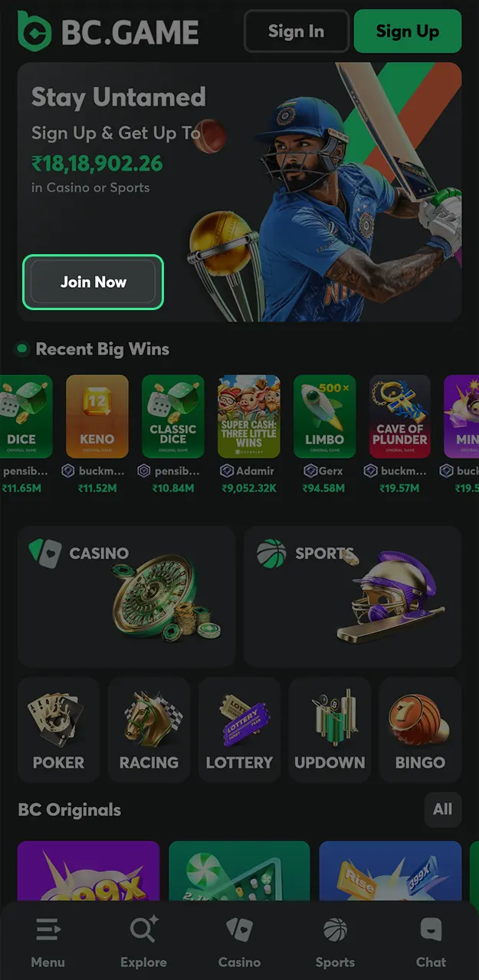This screenshot has height=980, width=479.
Task: Show All BC Originals games
Action: (443, 809)
